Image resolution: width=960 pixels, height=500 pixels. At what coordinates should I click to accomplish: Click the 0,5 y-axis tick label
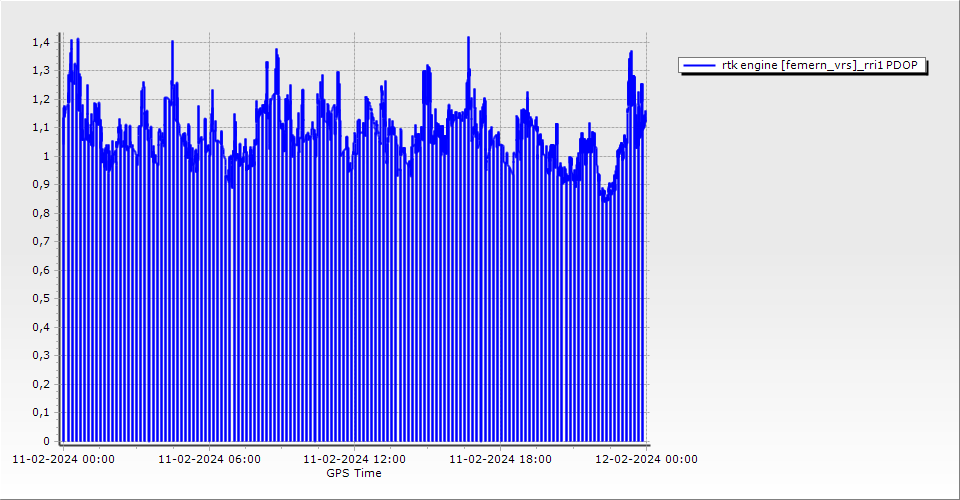40,298
